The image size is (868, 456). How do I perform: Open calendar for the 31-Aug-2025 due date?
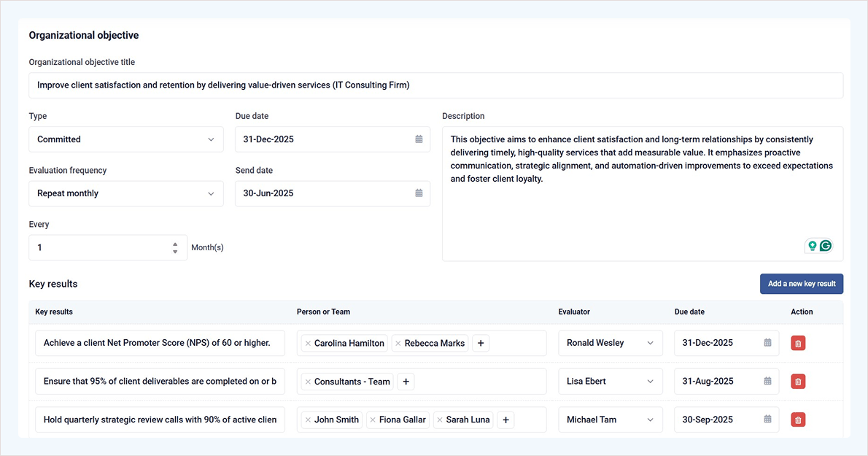(x=767, y=381)
